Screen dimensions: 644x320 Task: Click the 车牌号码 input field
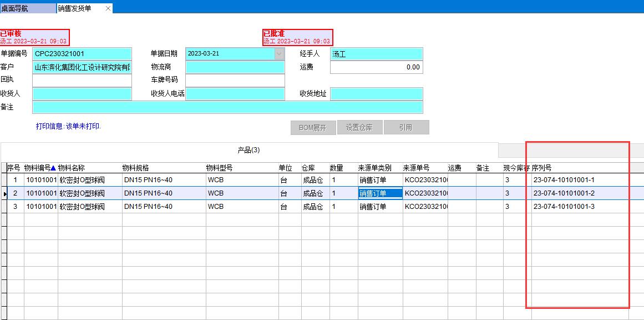coord(235,81)
